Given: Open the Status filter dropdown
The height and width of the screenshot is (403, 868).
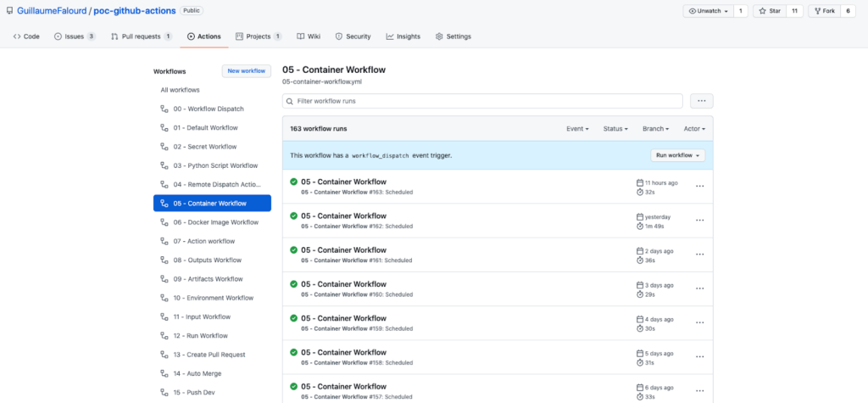Looking at the screenshot, I should click(615, 129).
